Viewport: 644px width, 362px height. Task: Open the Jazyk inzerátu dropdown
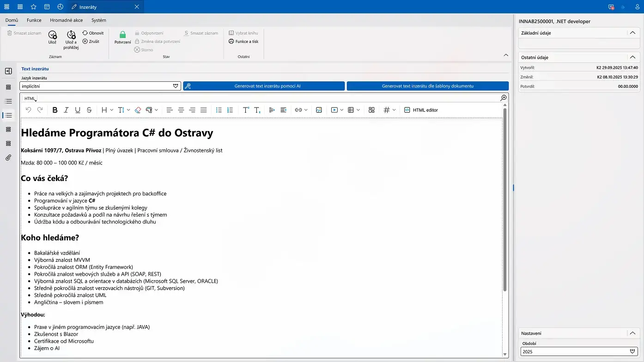click(175, 86)
